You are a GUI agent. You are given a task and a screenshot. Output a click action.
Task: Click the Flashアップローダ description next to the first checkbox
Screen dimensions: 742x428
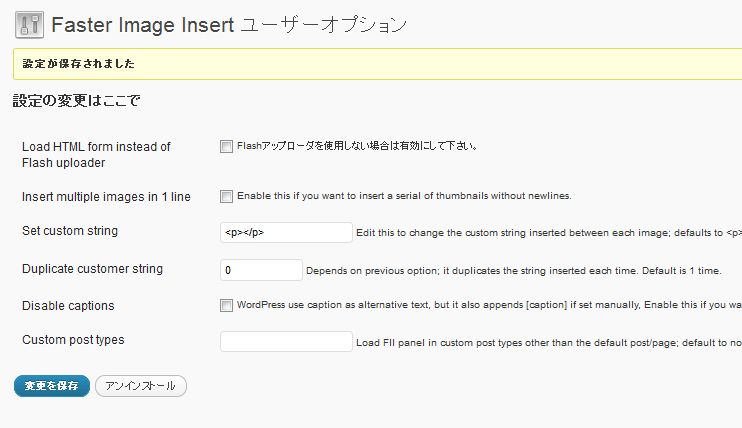(357, 146)
